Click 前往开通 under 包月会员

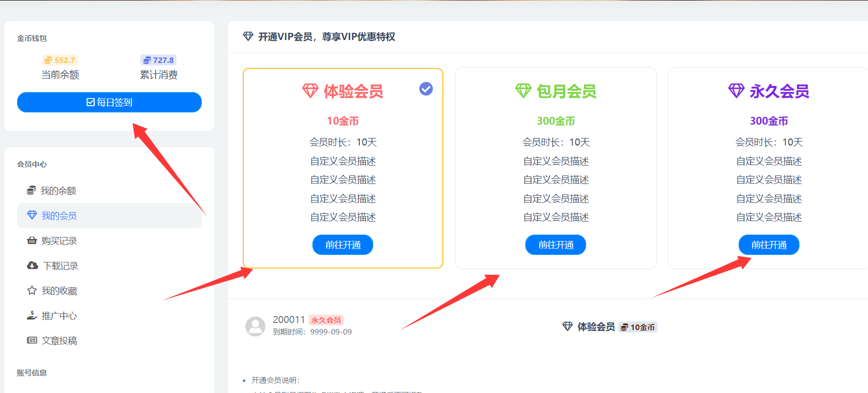click(x=556, y=245)
